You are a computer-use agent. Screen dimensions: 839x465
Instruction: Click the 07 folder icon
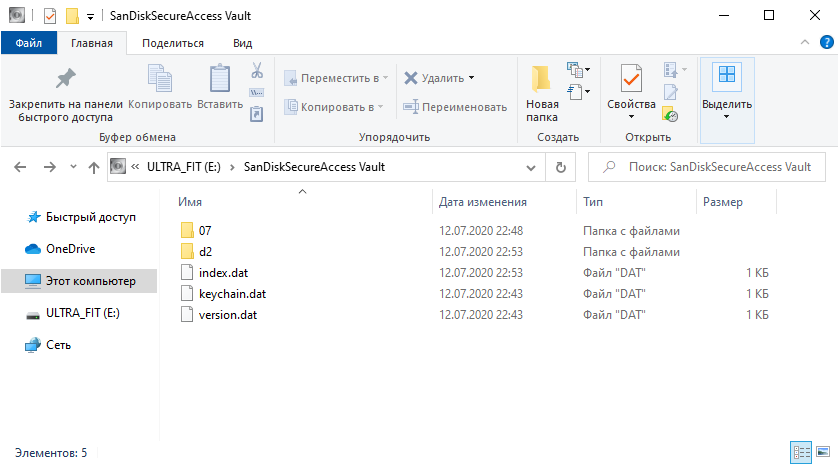187,231
